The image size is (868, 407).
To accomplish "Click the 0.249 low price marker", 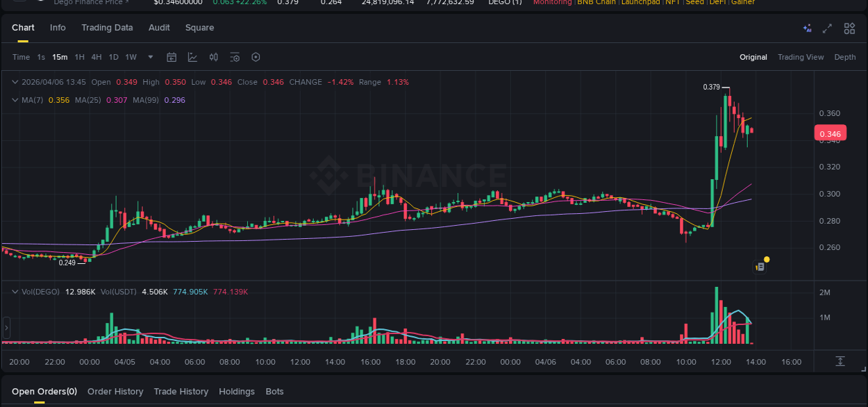I will (x=67, y=263).
